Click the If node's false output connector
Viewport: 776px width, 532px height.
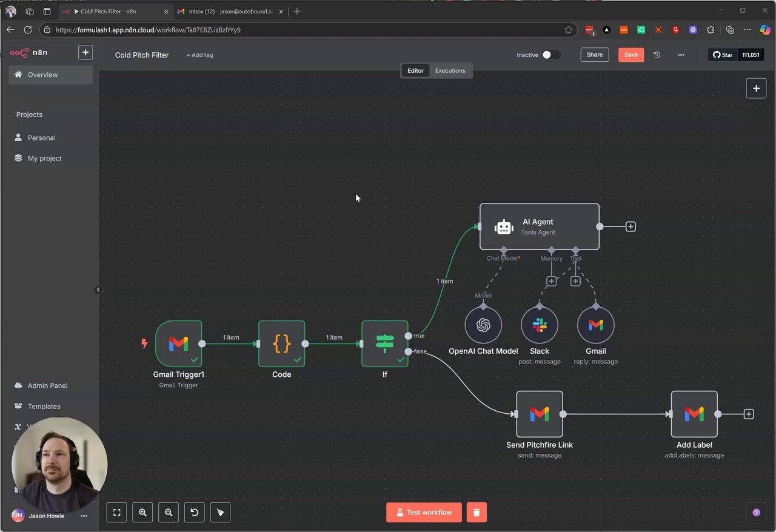point(409,351)
